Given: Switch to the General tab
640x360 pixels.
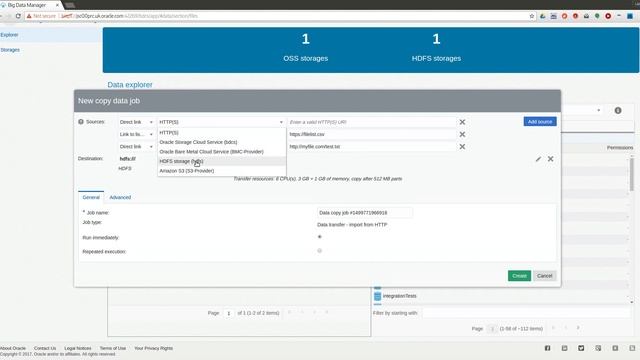Looking at the screenshot, I should pos(91,197).
